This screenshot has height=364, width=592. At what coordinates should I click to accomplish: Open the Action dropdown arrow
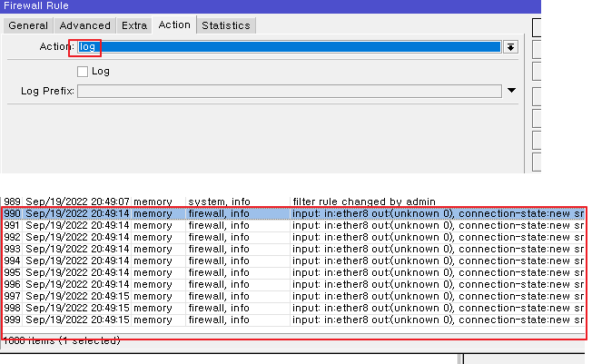[x=510, y=47]
